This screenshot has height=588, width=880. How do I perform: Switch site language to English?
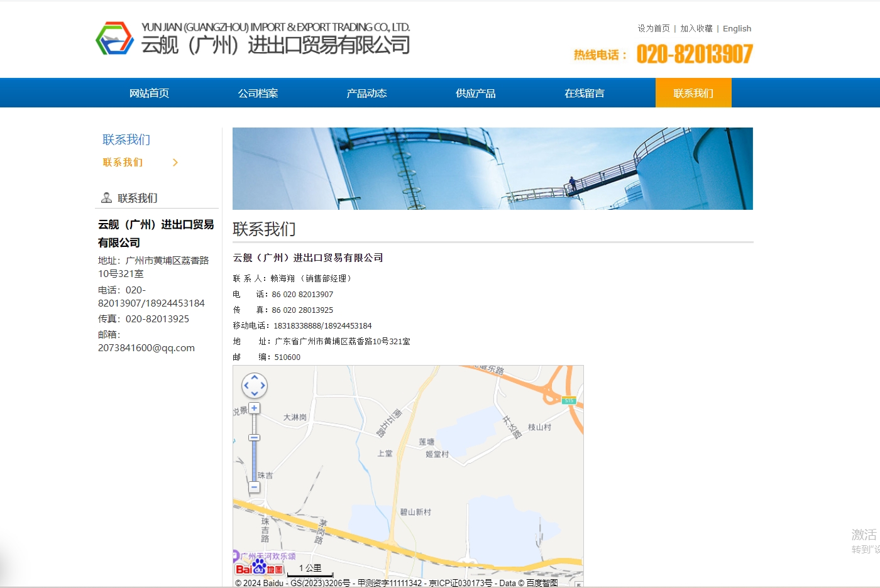pos(737,28)
